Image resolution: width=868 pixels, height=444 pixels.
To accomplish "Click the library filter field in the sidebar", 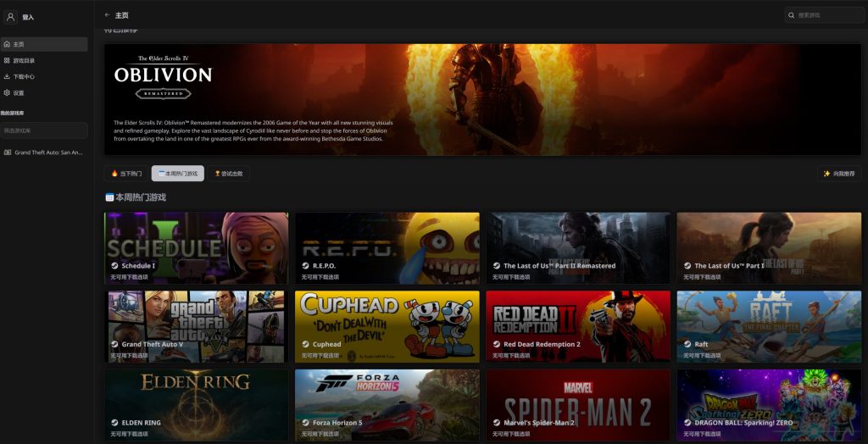I will (x=44, y=130).
